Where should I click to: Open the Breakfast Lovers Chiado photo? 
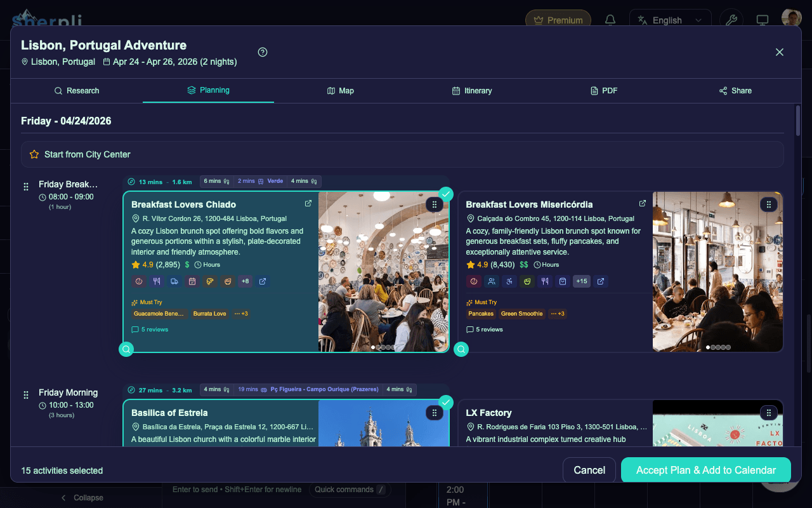[x=383, y=271]
